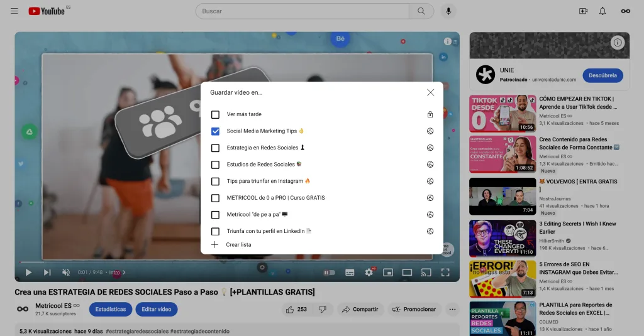
Task: Uncheck Social Media Marketing Tips playlist
Action: point(215,131)
